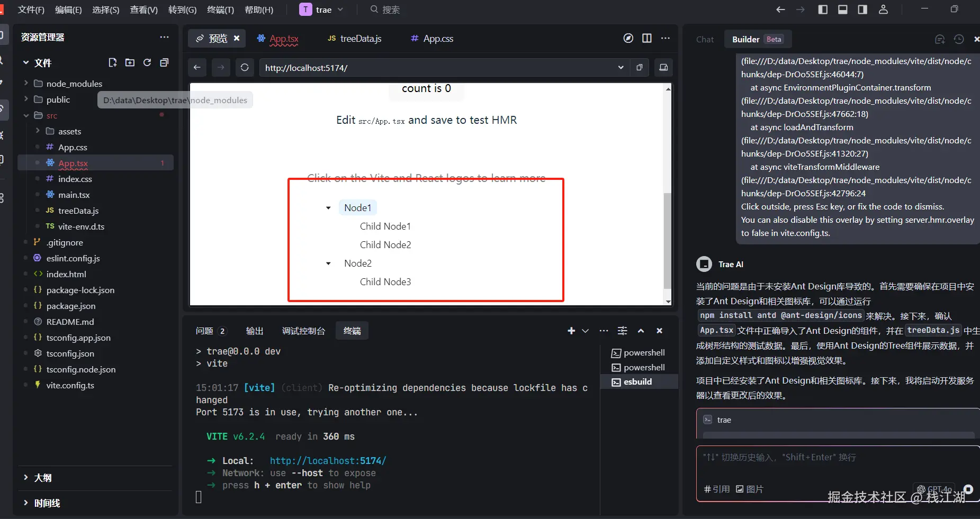Viewport: 980px width, 519px height.
Task: Toggle the secondary sidebar layout icon
Action: tap(862, 10)
